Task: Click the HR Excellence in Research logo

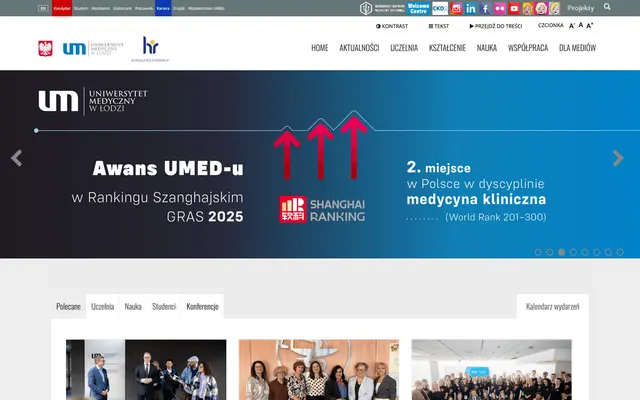Action: pyautogui.click(x=150, y=49)
